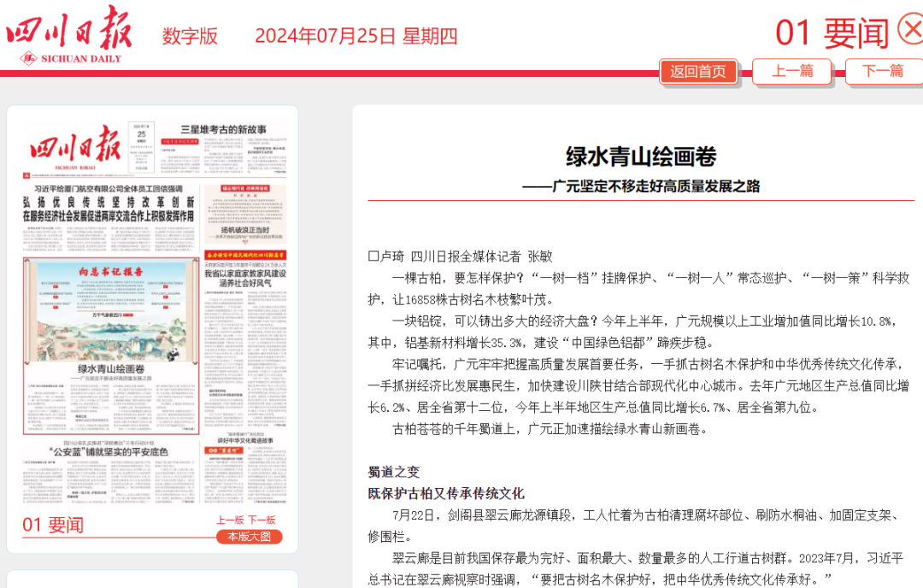The height and width of the screenshot is (588, 923).
Task: Open 弘扬优良传统坚持改革创新 headline on thumbnail
Action: pos(109,202)
